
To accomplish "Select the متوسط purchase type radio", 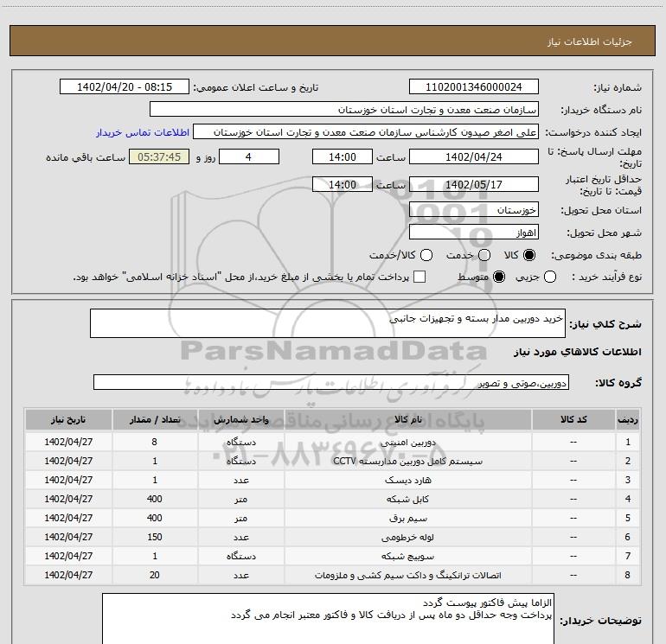I will 499,277.
